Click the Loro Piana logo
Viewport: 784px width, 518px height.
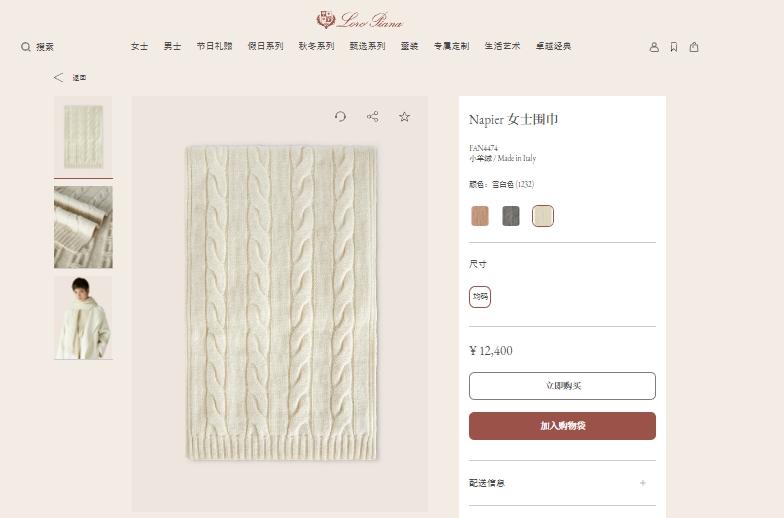coord(360,19)
